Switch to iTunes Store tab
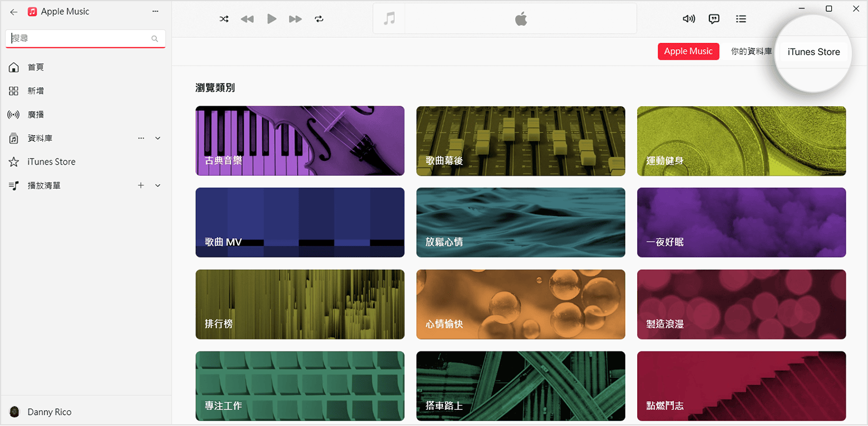The width and height of the screenshot is (868, 426). click(x=813, y=52)
